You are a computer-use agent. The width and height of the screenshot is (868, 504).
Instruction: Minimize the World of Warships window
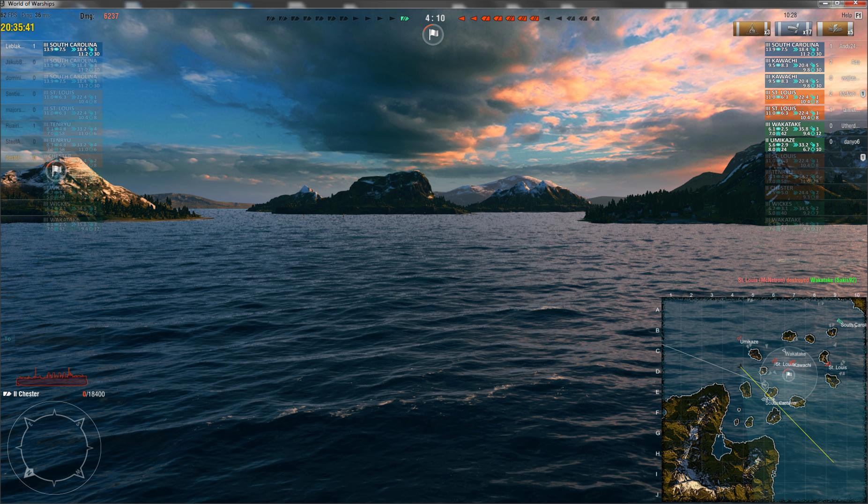click(825, 3)
